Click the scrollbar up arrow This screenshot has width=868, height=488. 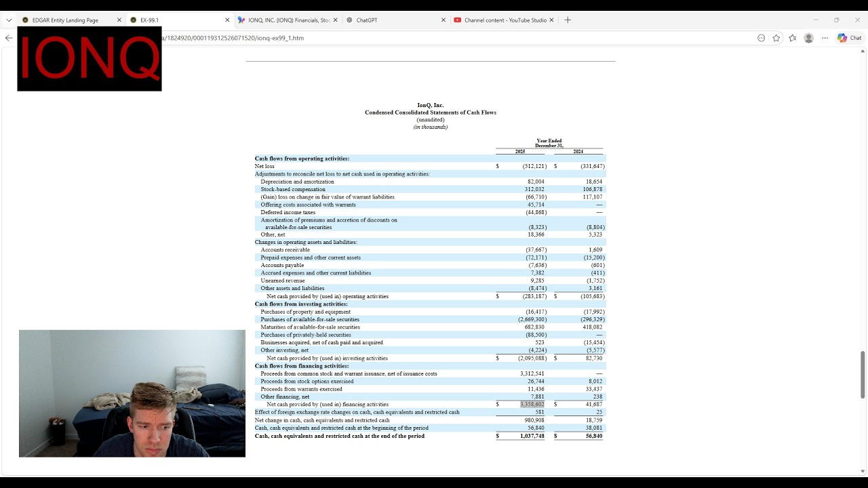(863, 52)
